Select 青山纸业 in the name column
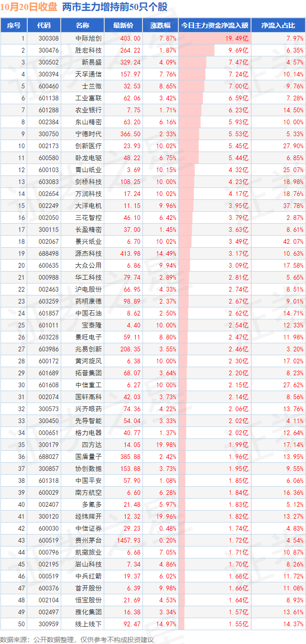The image size is (306, 644). coord(88,170)
